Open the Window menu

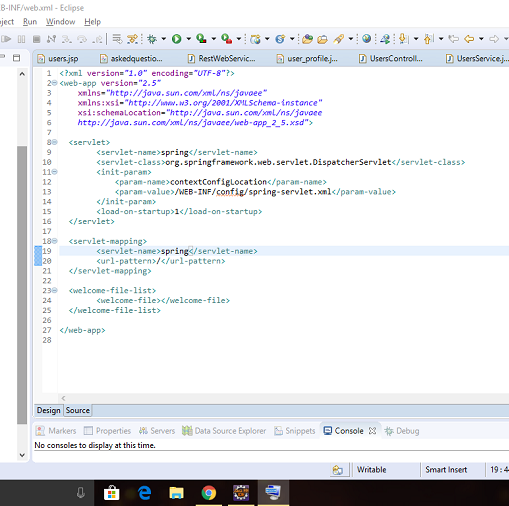[x=60, y=22]
